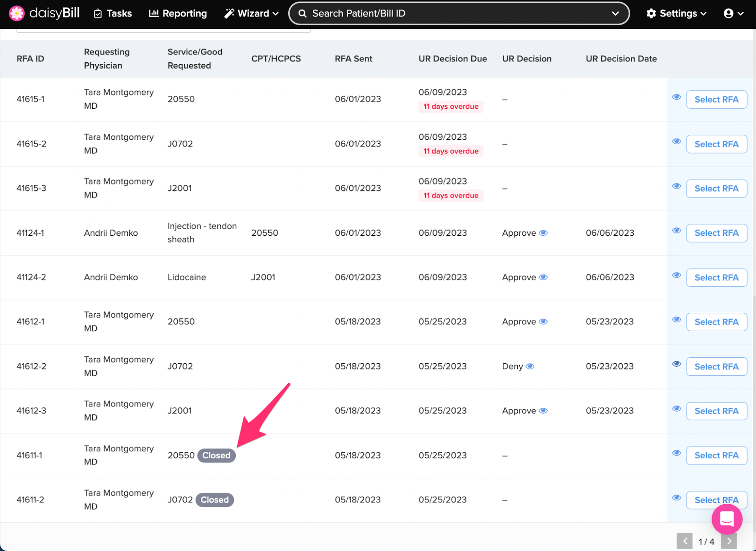Click the 11 days overdue tag for 41615-3
Screen dimensions: 756x551
coord(451,196)
